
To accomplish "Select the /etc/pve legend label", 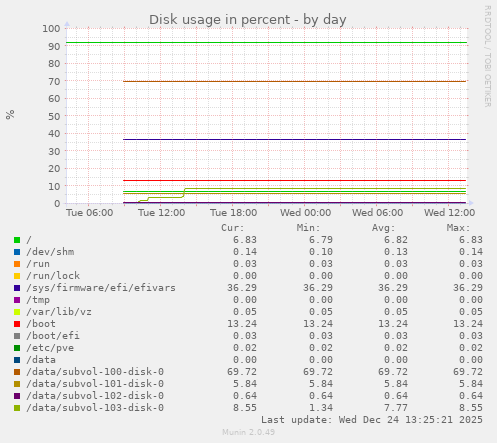I will tap(50, 348).
